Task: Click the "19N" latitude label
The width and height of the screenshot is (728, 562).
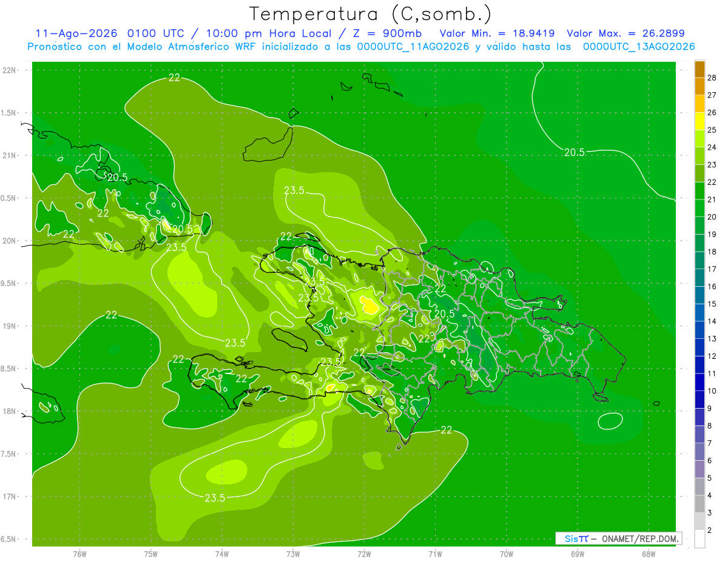Action: click(x=10, y=326)
